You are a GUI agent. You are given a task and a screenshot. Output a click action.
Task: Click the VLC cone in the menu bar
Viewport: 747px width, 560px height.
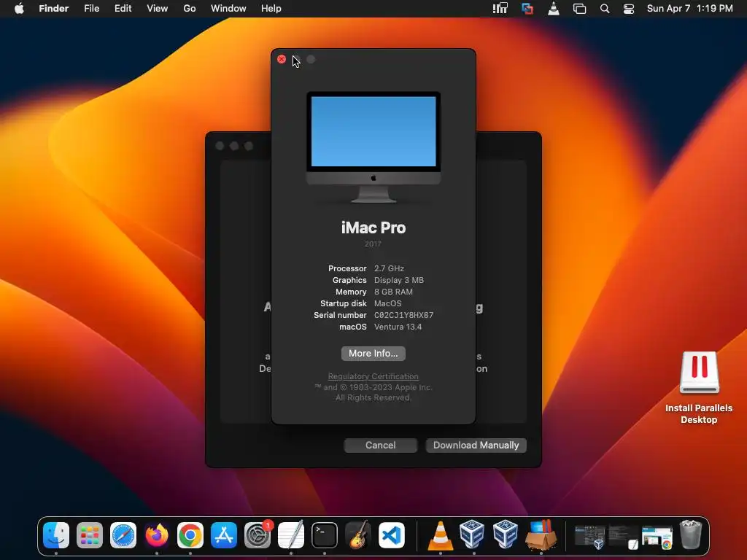(x=554, y=9)
